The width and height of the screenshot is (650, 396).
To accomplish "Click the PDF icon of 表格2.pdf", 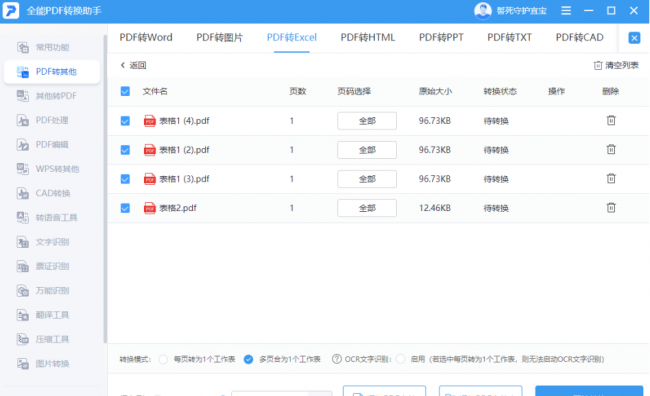I will (x=149, y=208).
